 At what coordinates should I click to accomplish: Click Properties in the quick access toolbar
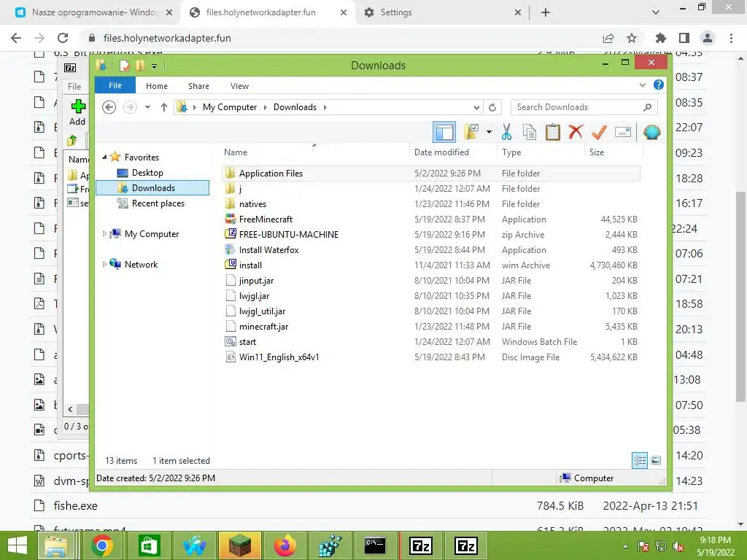point(124,66)
